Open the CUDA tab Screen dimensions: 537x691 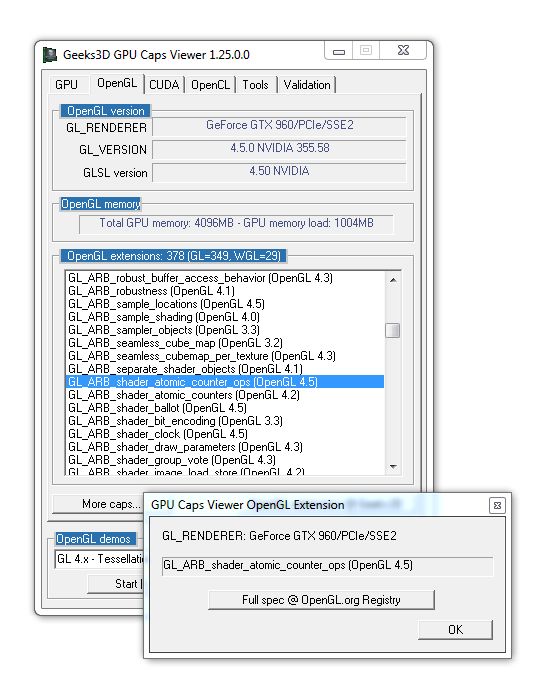pos(164,85)
